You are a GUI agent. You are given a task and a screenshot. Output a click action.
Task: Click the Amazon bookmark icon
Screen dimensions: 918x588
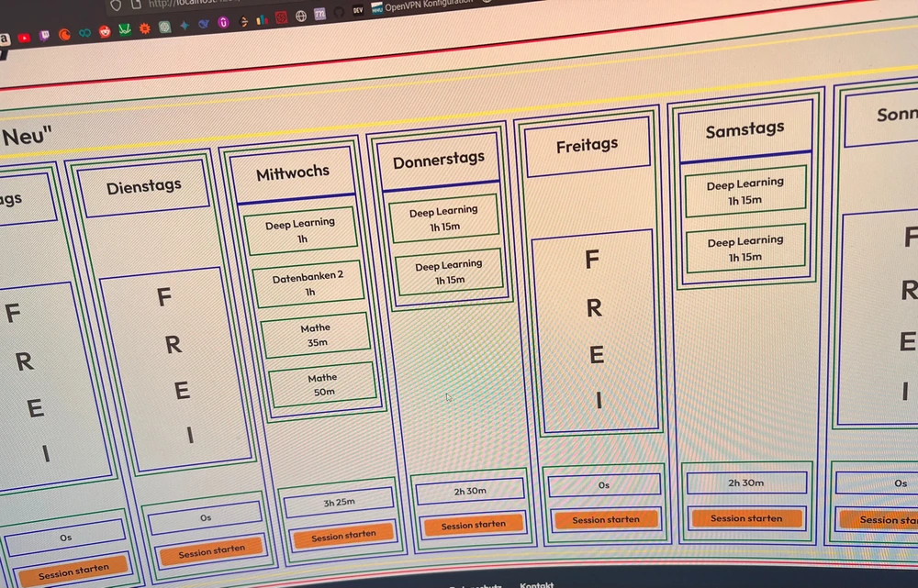coord(5,39)
